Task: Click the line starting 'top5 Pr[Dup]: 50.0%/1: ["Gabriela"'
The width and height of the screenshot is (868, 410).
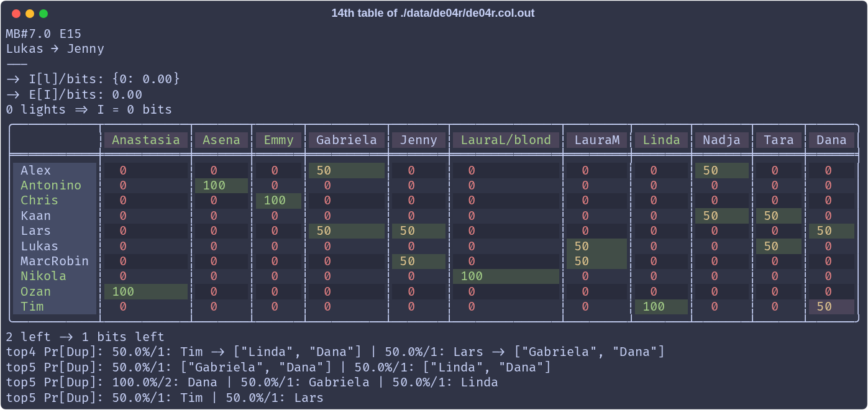Action: tap(278, 367)
